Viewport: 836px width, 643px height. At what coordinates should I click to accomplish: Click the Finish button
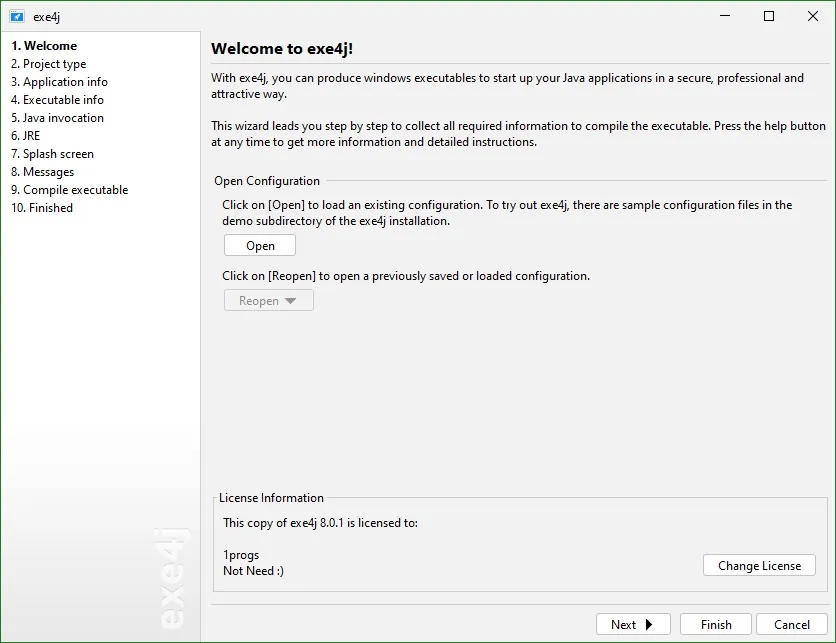point(716,624)
